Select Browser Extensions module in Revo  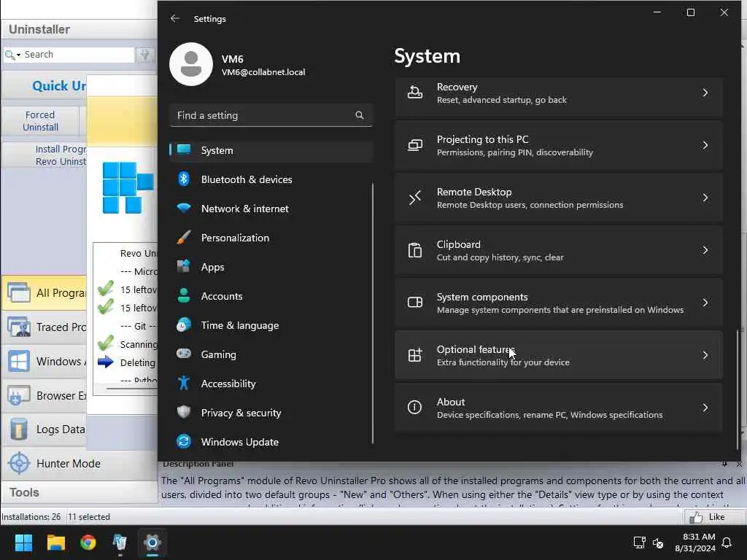44,395
